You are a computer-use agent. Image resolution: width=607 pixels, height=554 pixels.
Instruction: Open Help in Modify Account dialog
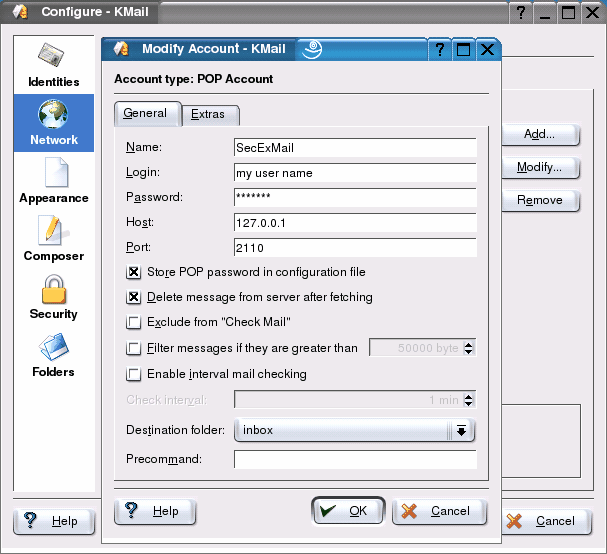pyautogui.click(x=155, y=511)
